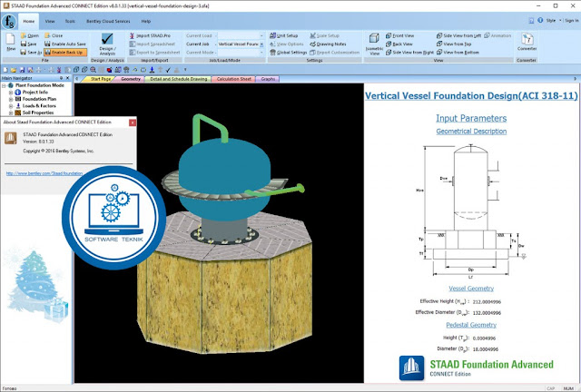The image size is (581, 392).
Task: Click the magnifier zoom icon in quick toolbar
Action: 93,70
